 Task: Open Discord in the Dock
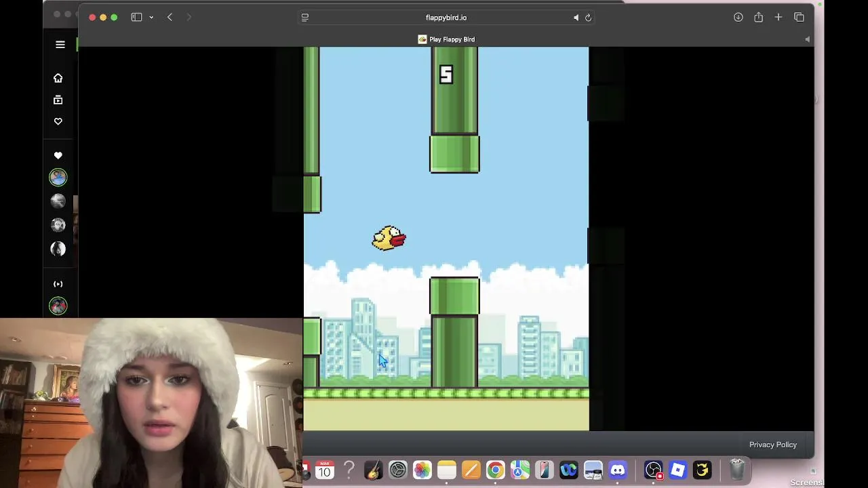click(x=617, y=470)
